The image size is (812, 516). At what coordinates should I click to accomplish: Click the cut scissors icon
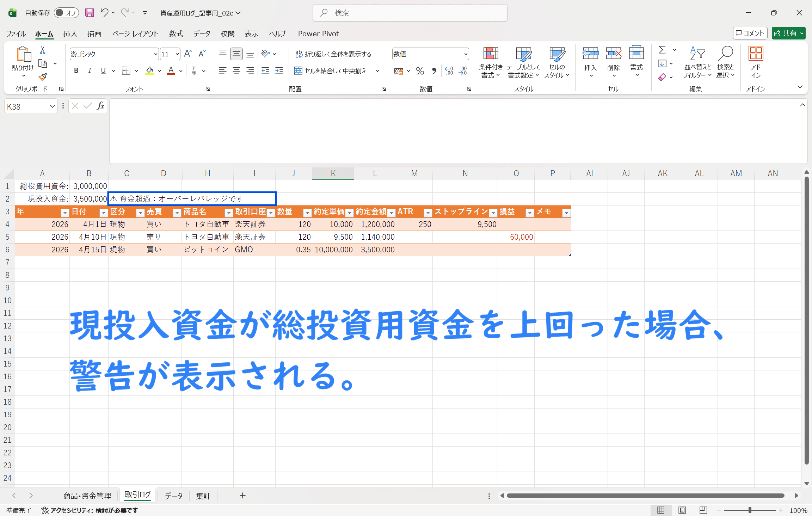coord(43,50)
